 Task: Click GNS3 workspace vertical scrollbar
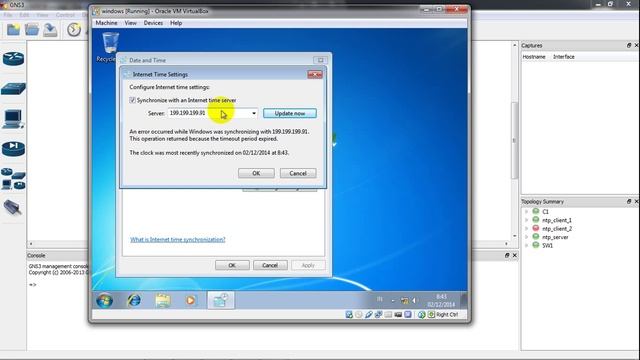pos(514,140)
